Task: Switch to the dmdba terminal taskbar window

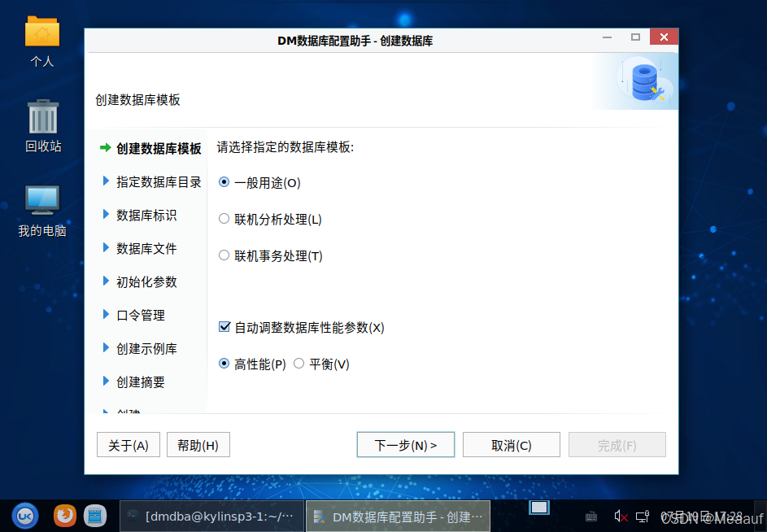Action: [211, 517]
